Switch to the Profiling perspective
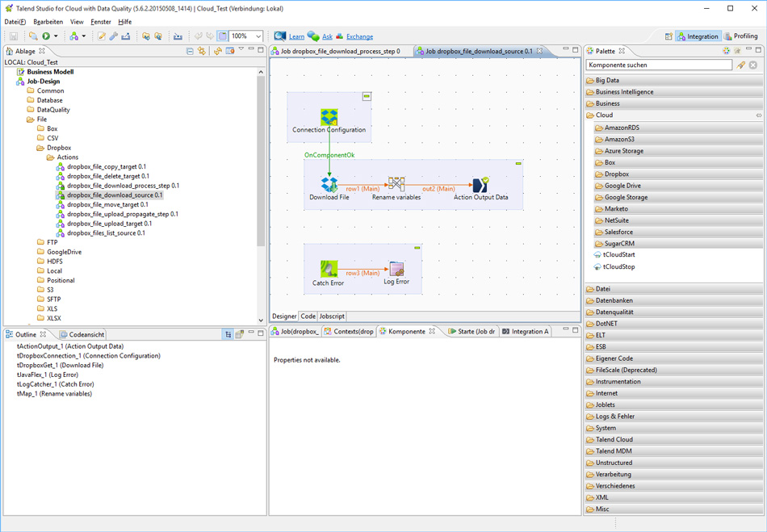The width and height of the screenshot is (767, 532). click(740, 36)
